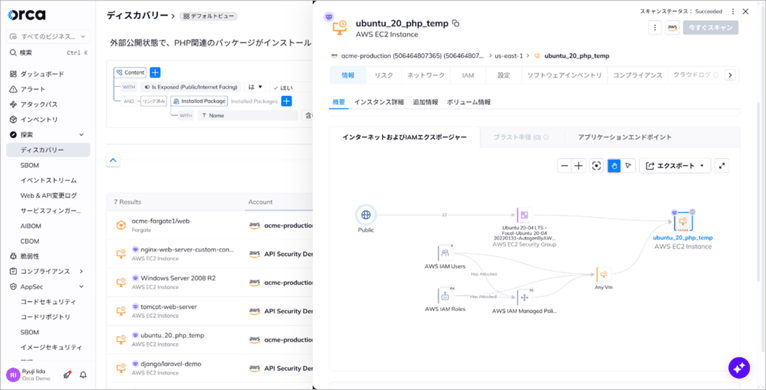Screen dimensions: 766x390
Task: Click acme-production account in breadcrumb
Action: pyautogui.click(x=413, y=56)
